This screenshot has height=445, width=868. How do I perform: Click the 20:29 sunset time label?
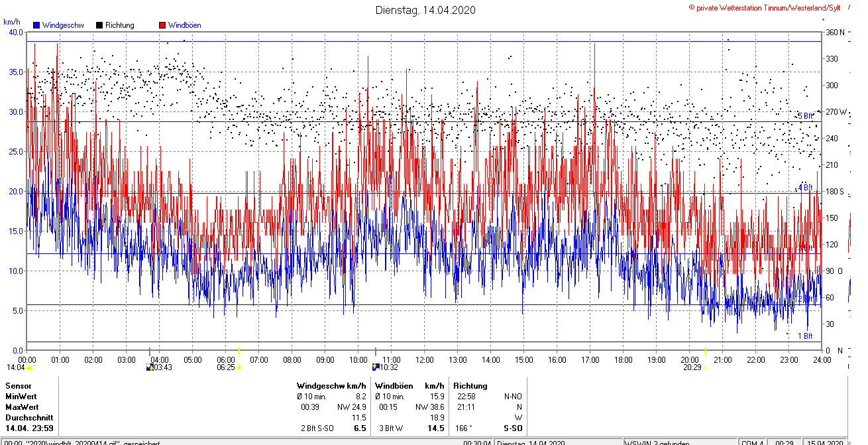[x=692, y=367]
